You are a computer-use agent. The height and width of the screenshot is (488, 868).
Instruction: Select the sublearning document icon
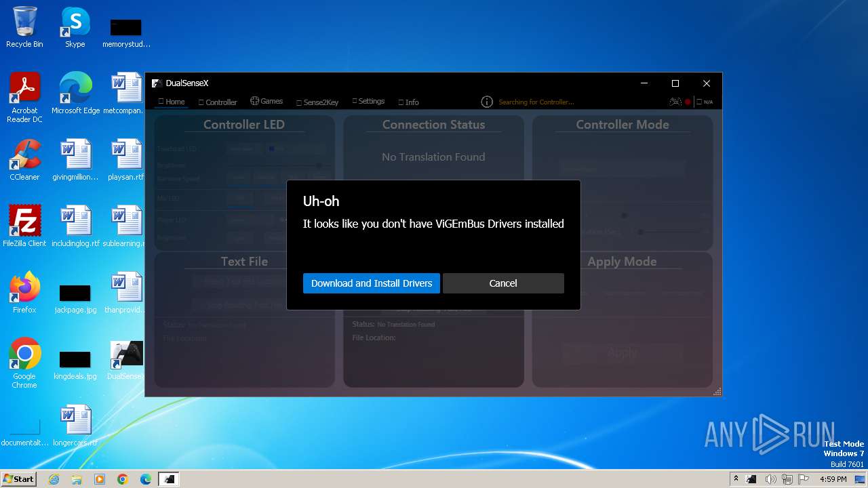click(126, 226)
